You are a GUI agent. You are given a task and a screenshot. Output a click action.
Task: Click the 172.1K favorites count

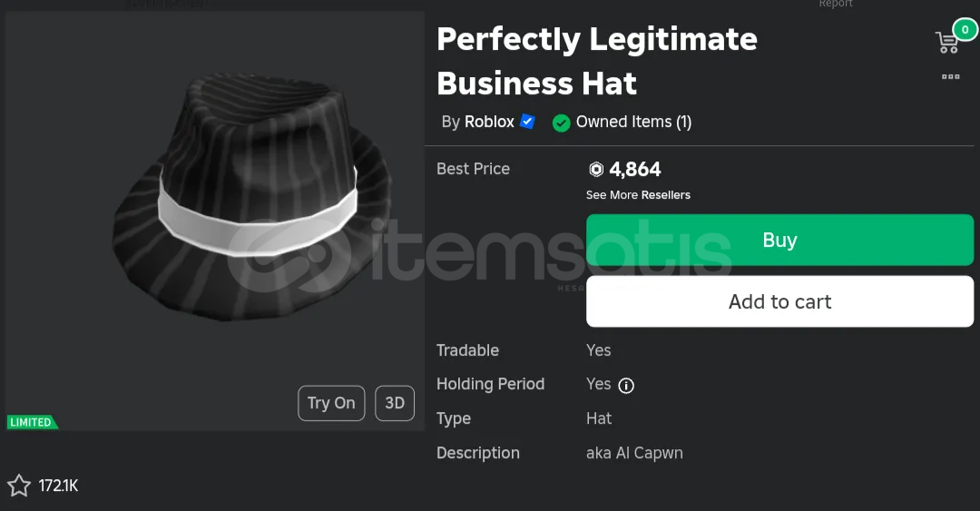coord(59,486)
